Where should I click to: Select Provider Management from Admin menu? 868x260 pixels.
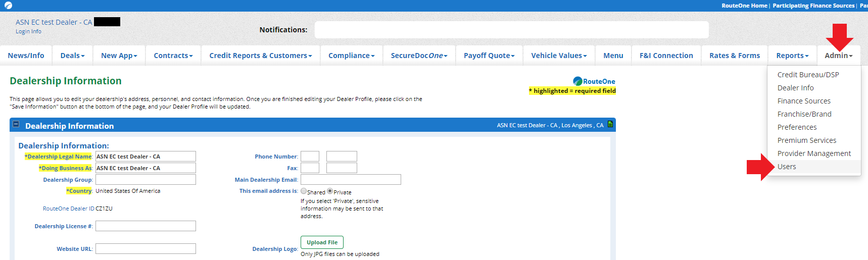tap(814, 153)
